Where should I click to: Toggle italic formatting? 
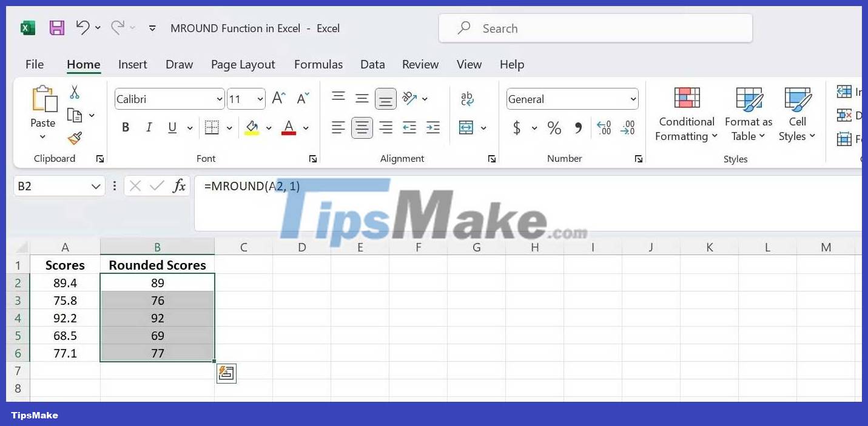149,128
